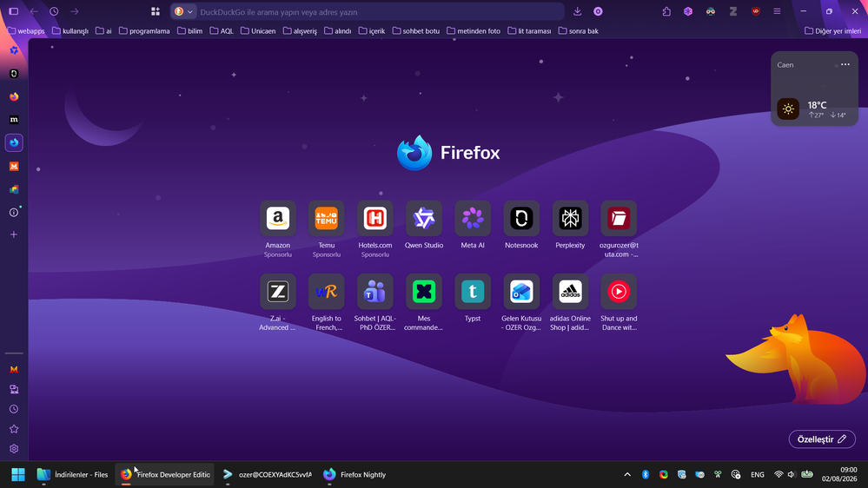
Task: Show hidden system tray icons chevron
Action: [627, 474]
